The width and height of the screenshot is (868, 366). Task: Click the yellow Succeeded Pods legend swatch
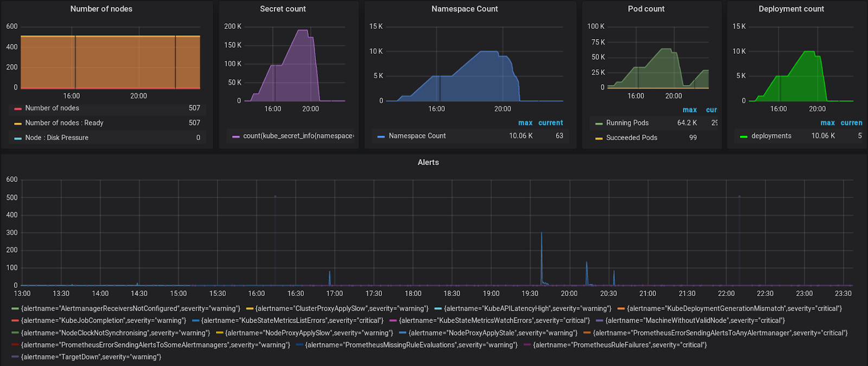[599, 138]
